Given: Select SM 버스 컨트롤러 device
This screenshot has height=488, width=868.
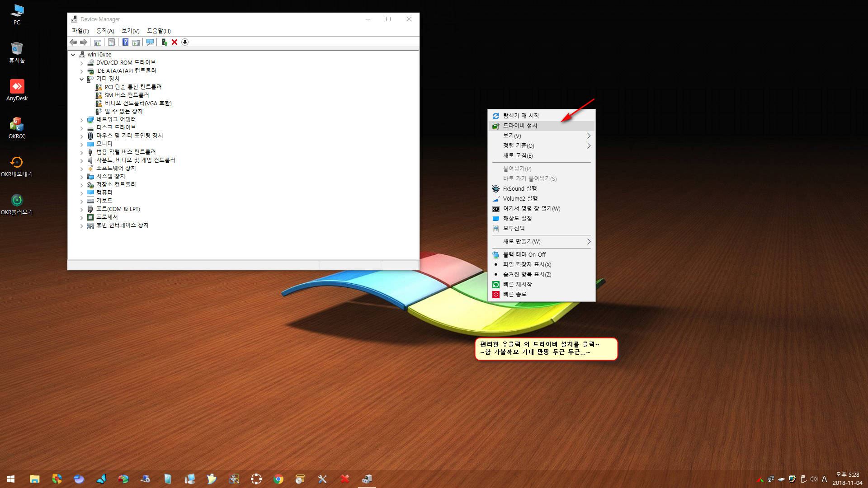Looking at the screenshot, I should pos(127,95).
